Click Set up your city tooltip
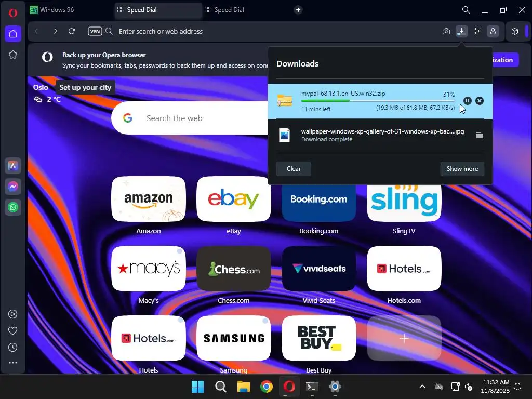 [85, 87]
